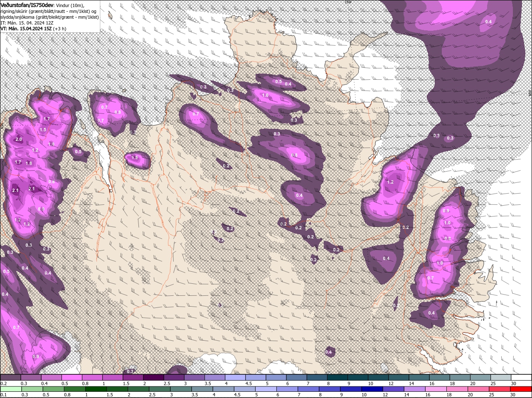Click the darkest green 1 rain scale swatch
The image size is (532, 398).
(96, 389)
